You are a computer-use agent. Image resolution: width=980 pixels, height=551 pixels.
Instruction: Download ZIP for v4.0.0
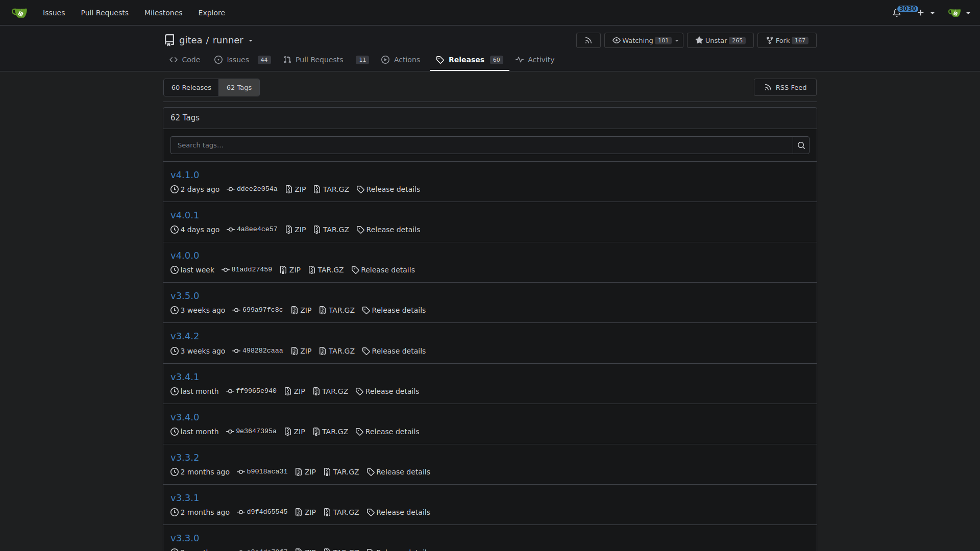[290, 270]
